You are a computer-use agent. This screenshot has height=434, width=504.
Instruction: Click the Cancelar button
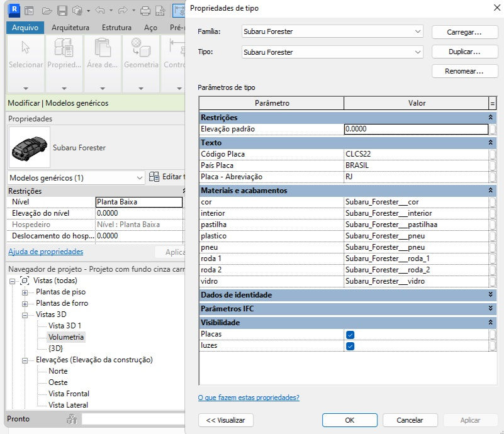pyautogui.click(x=410, y=420)
